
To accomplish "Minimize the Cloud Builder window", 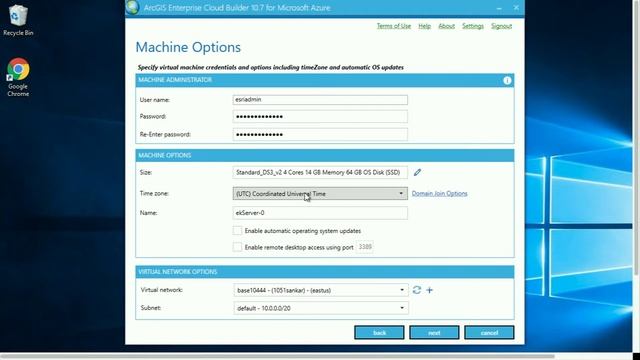I will tap(499, 8).
